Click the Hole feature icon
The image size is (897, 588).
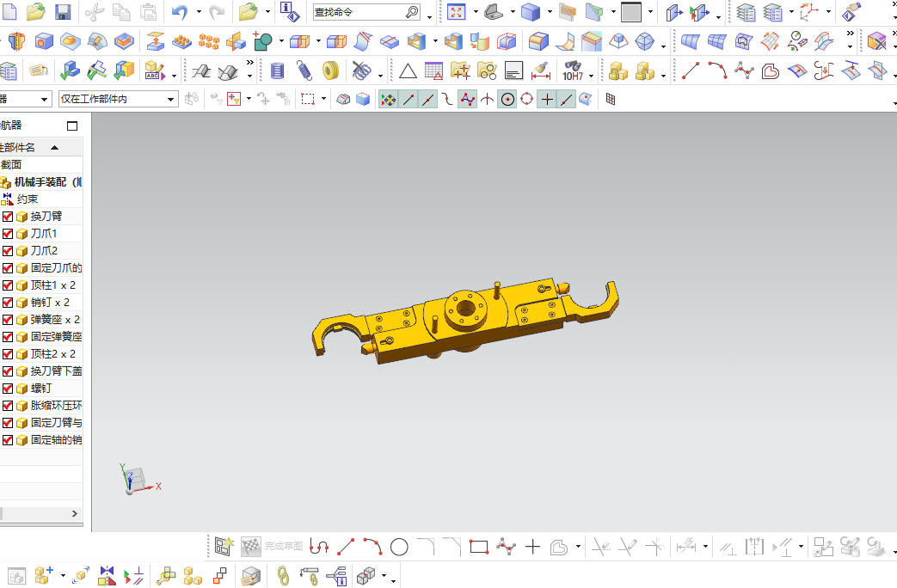click(x=44, y=41)
